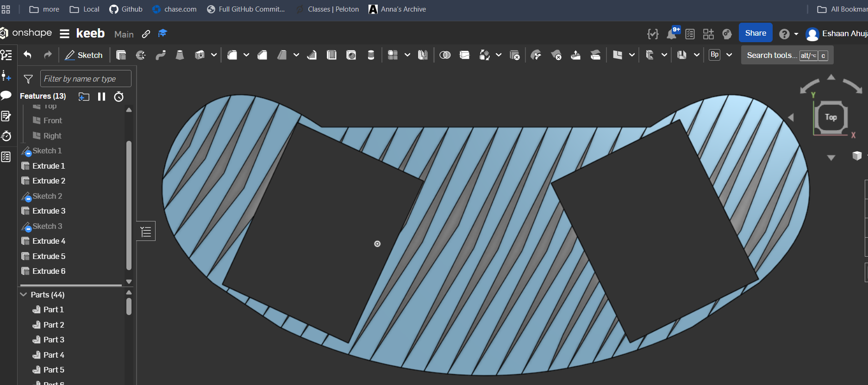Open the onshape hamburger menu
The width and height of the screenshot is (868, 385).
[64, 33]
